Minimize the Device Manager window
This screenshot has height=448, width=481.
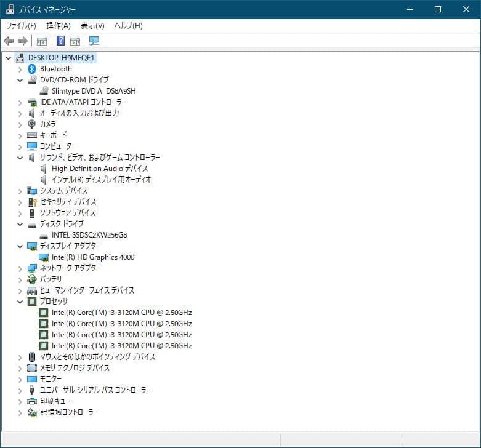pyautogui.click(x=410, y=9)
